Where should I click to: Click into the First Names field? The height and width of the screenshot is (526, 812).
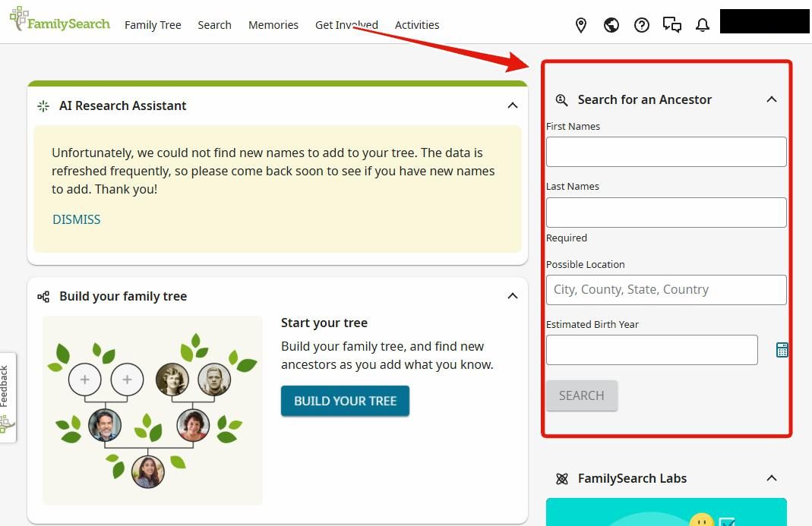click(x=666, y=152)
